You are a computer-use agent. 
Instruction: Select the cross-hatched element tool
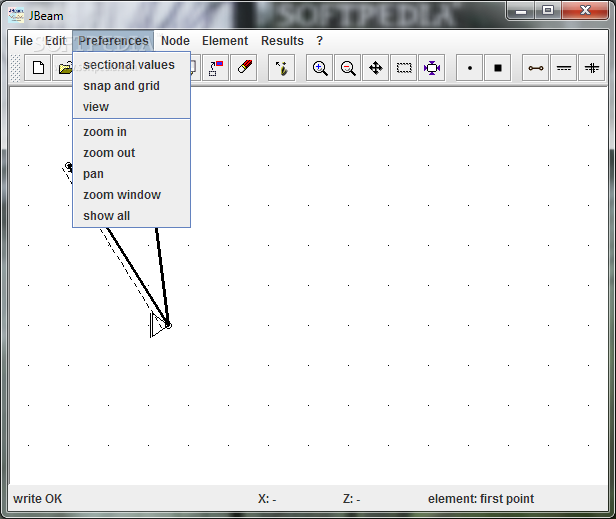click(x=592, y=68)
